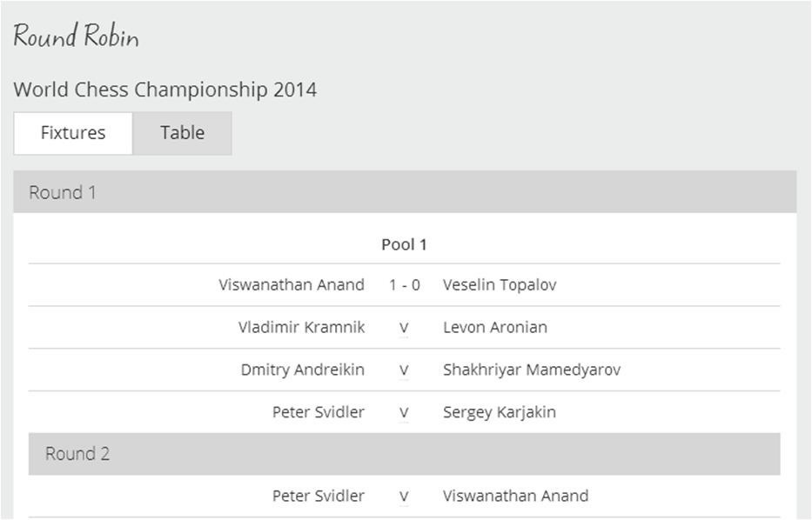Viewport: 812px width, 520px height.
Task: Click 'v' between Andreikin and Mamedyarov
Action: pos(404,370)
